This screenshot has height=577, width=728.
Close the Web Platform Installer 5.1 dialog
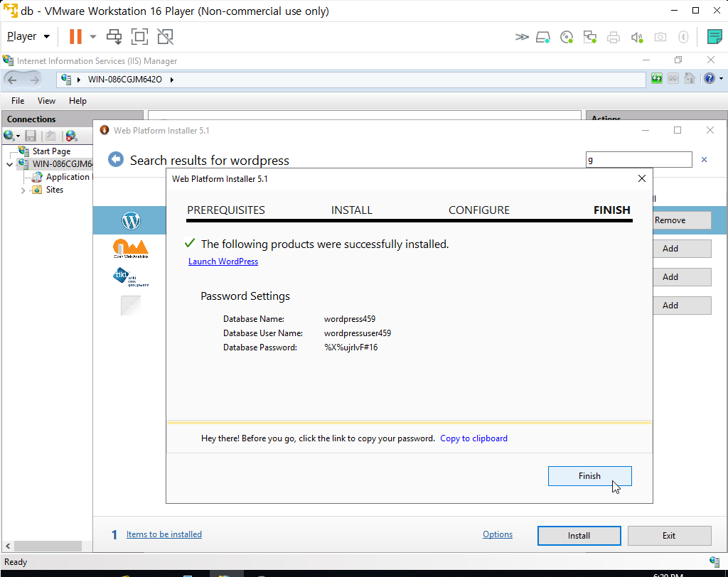642,179
